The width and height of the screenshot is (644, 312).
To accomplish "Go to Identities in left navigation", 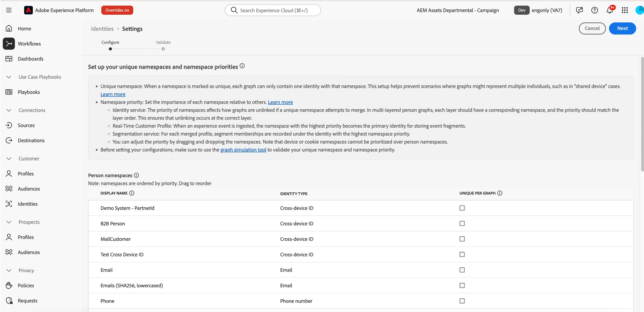I will pyautogui.click(x=28, y=204).
